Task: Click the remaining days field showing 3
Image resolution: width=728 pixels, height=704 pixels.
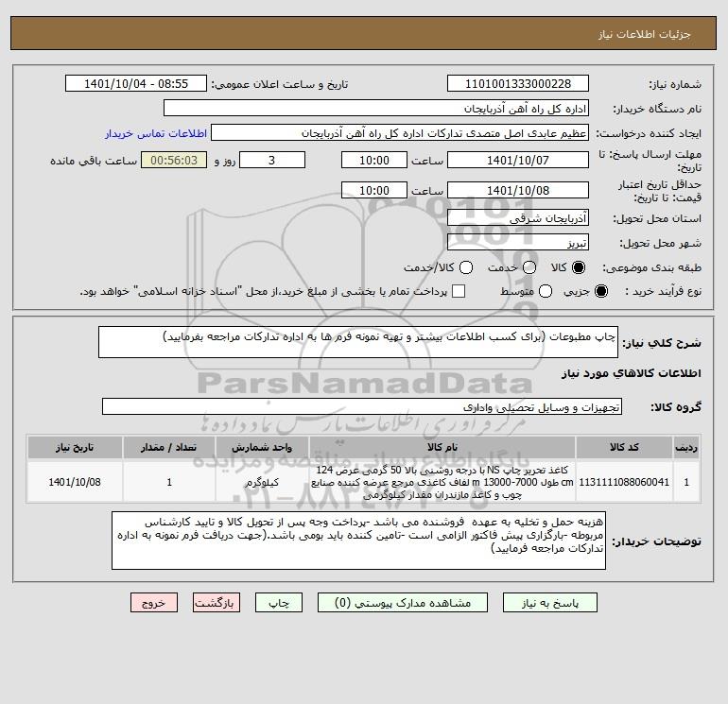Action: pos(272,160)
